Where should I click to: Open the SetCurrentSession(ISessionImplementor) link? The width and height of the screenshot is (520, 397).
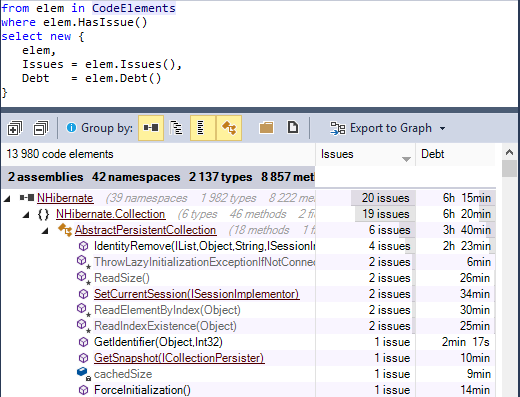tap(197, 294)
